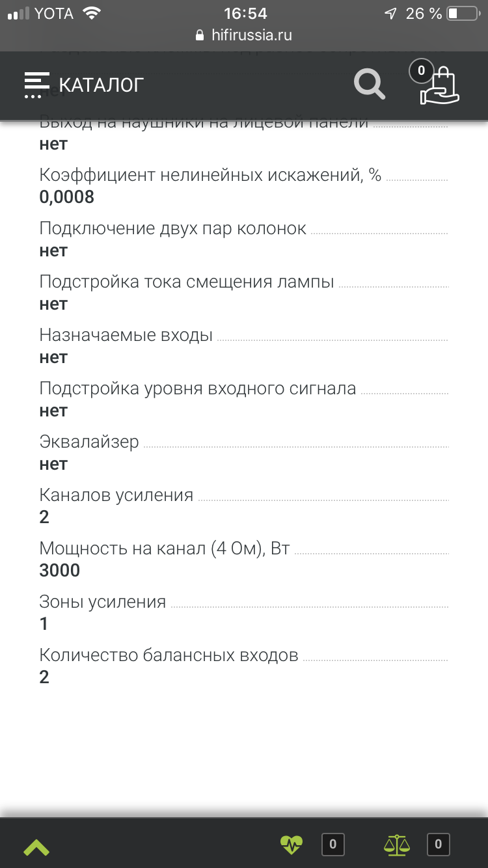Select the 'Коэффициент нелинейных искажений, %' label
The width and height of the screenshot is (488, 868).
(210, 175)
